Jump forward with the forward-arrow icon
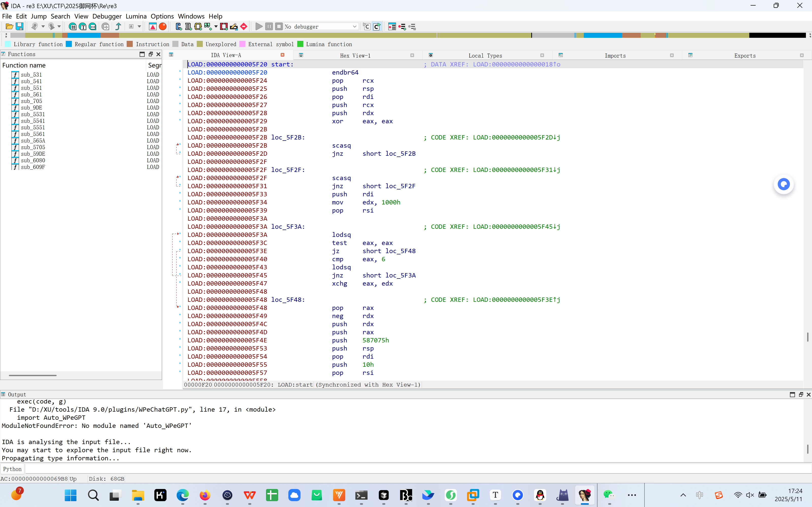812x507 pixels. [51, 26]
